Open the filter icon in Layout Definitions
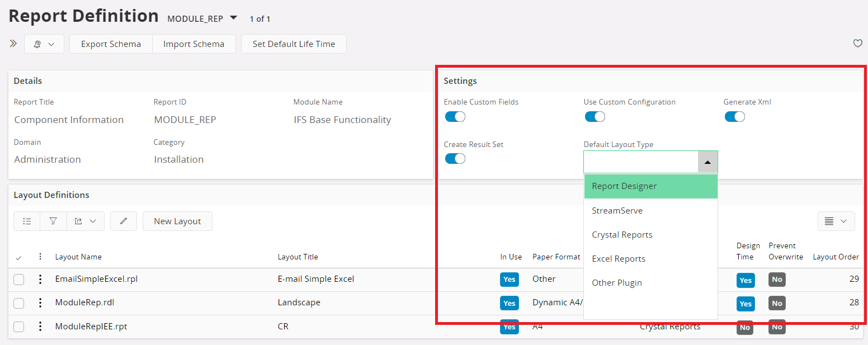The image size is (868, 345). pyautogui.click(x=53, y=221)
